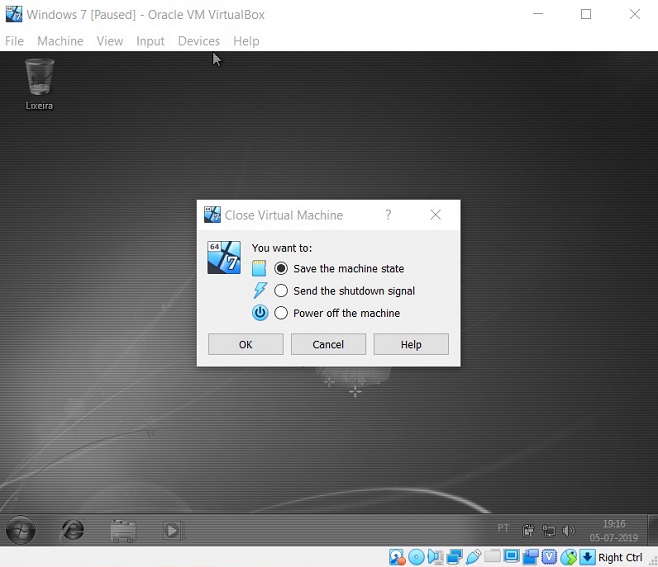Image resolution: width=658 pixels, height=567 pixels.
Task: Click the large Windows 7 64-bit icon in dialog
Action: (224, 257)
